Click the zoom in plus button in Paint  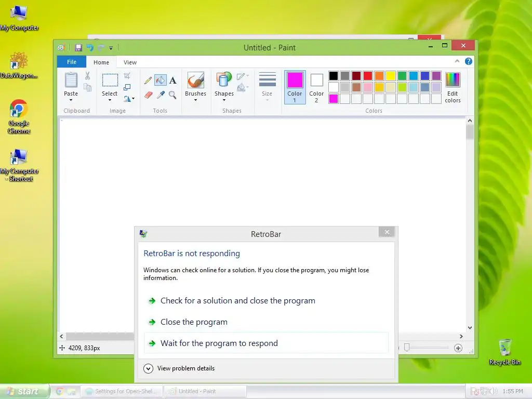458,348
